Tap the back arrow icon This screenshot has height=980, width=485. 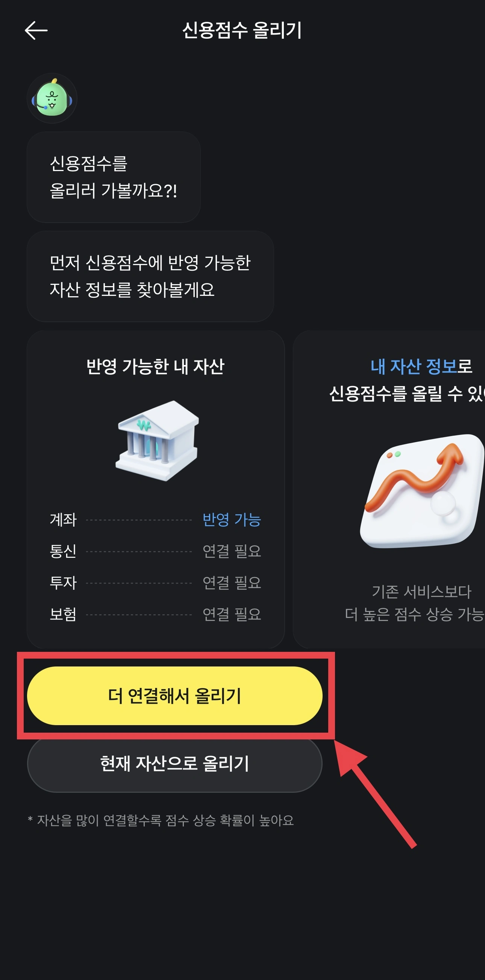(x=36, y=30)
